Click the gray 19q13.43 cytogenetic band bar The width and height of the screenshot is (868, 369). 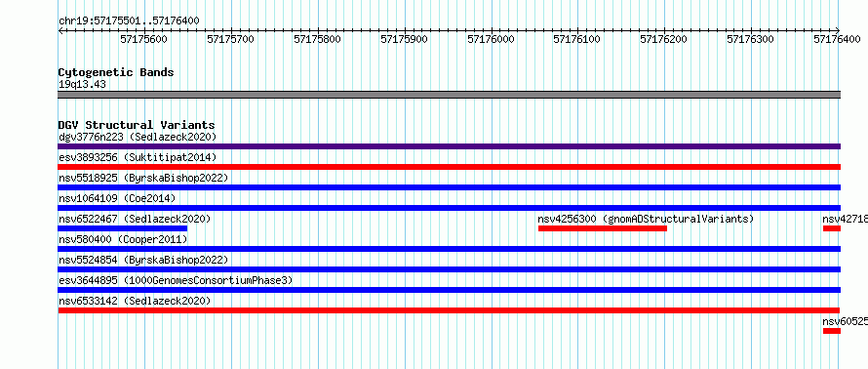click(x=450, y=95)
